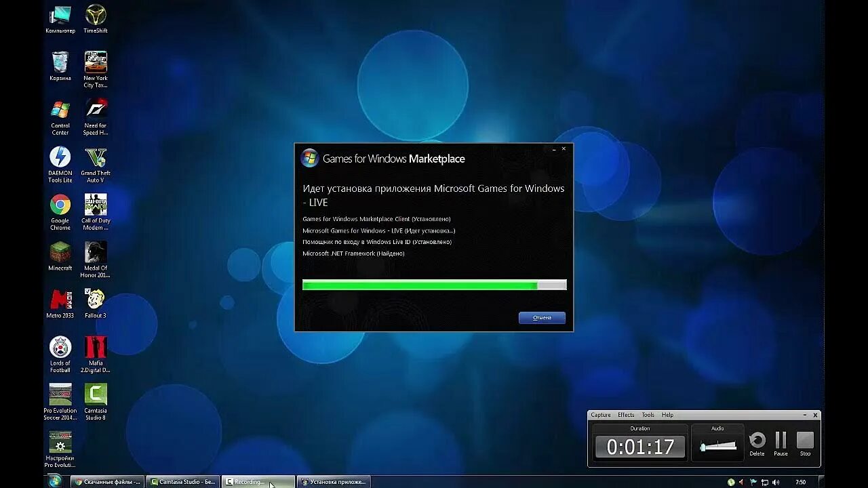Select the Настройки Pro Evolution settings icon
This screenshot has height=488, width=868.
[60, 449]
